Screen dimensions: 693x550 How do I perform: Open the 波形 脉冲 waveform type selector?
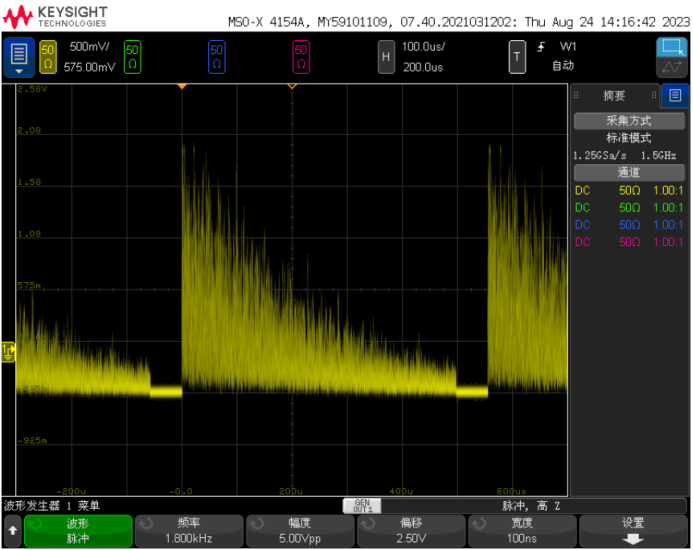tap(78, 531)
